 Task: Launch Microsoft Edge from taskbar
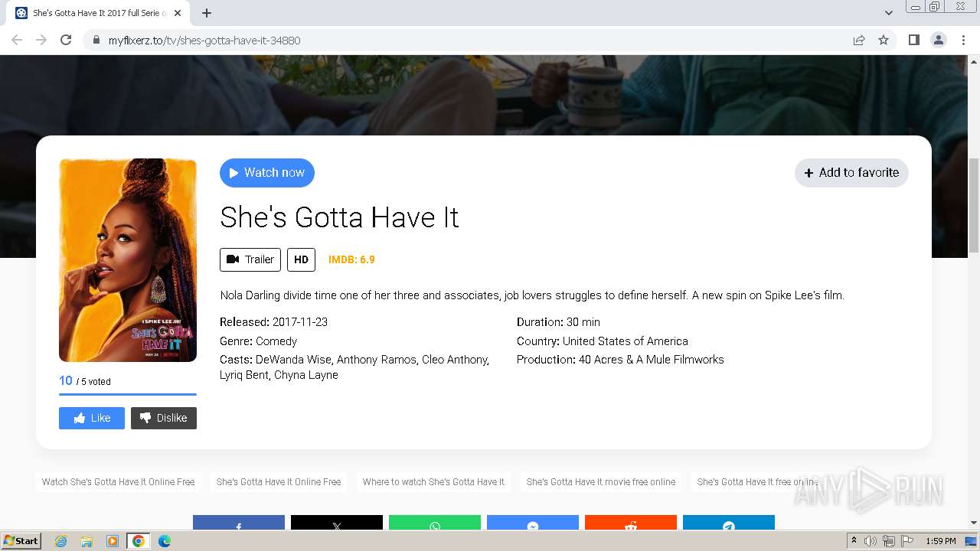click(165, 541)
